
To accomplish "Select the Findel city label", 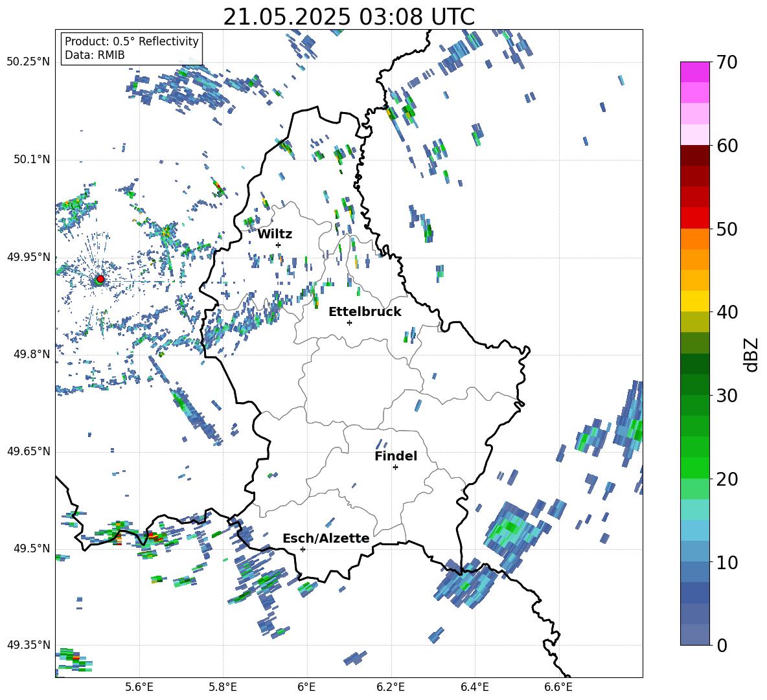I will click(396, 456).
